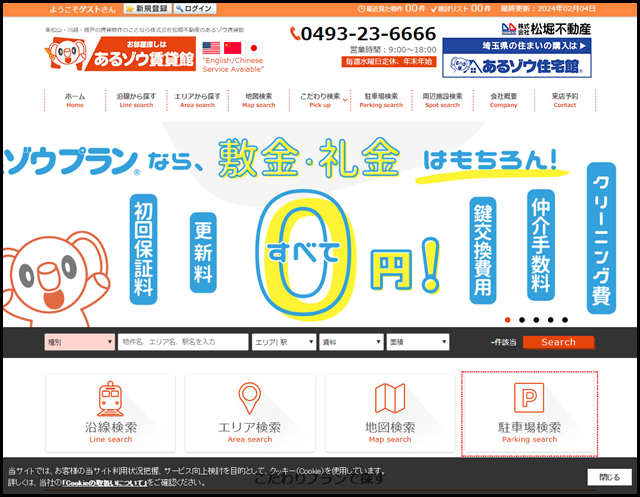The height and width of the screenshot is (497, 640).
Task: Open the 面積 dropdown
Action: pyautogui.click(x=418, y=342)
